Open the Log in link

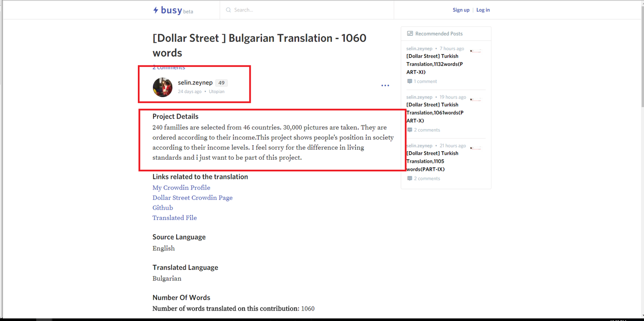pos(483,10)
